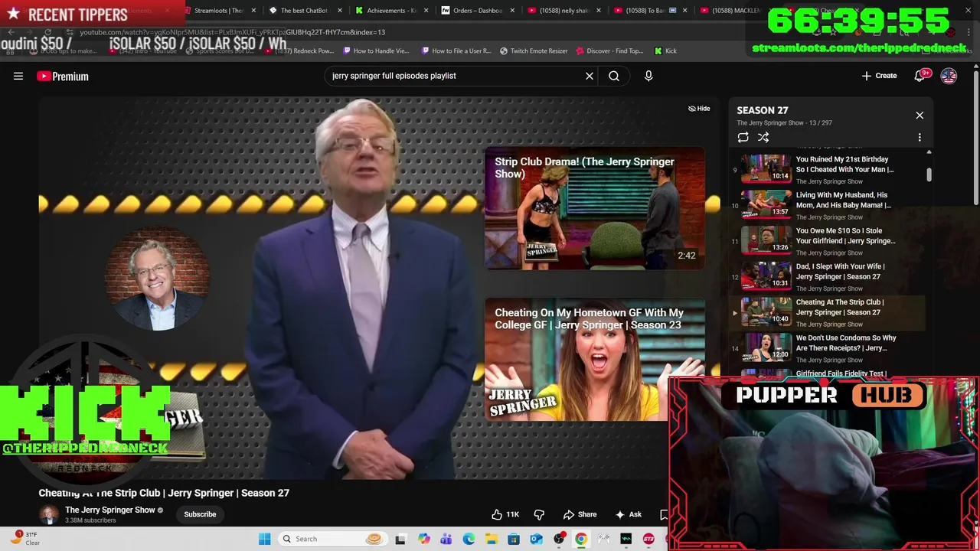Open the channel avatar below video
Viewport: 980px width, 551px height.
tap(49, 514)
